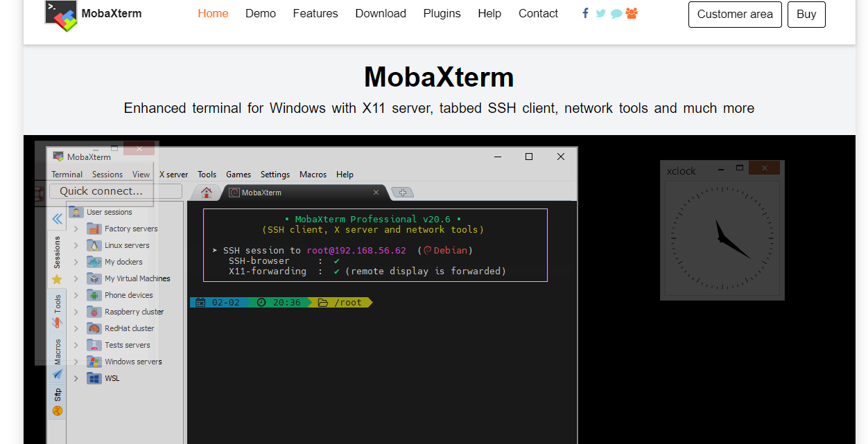
Task: Open the Games menu
Action: pos(238,175)
